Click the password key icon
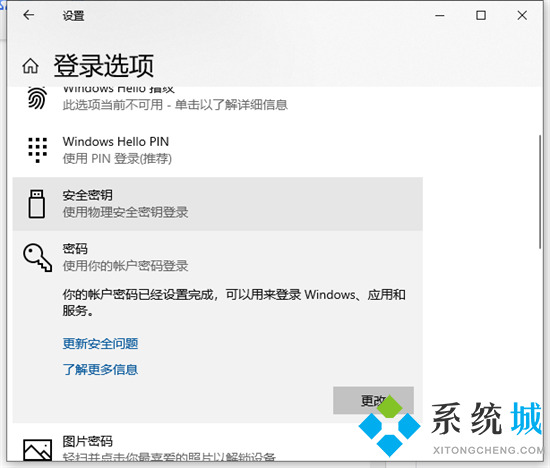This screenshot has width=550, height=468. pyautogui.click(x=38, y=258)
